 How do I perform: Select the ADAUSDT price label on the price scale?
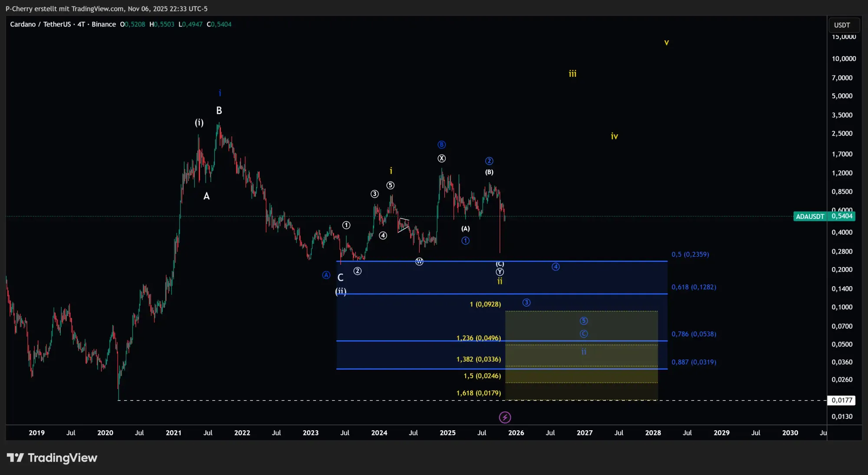point(810,216)
